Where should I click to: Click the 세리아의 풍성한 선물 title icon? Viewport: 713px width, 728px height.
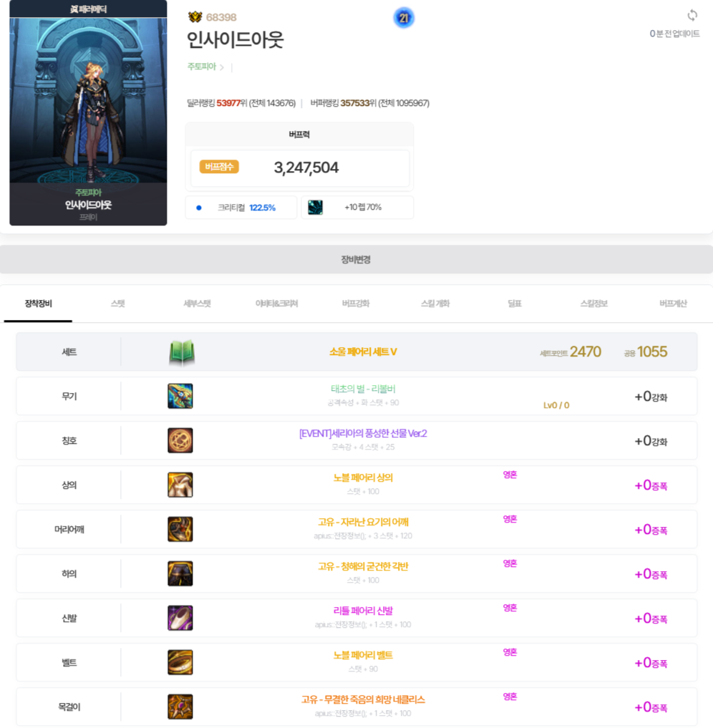tap(180, 440)
